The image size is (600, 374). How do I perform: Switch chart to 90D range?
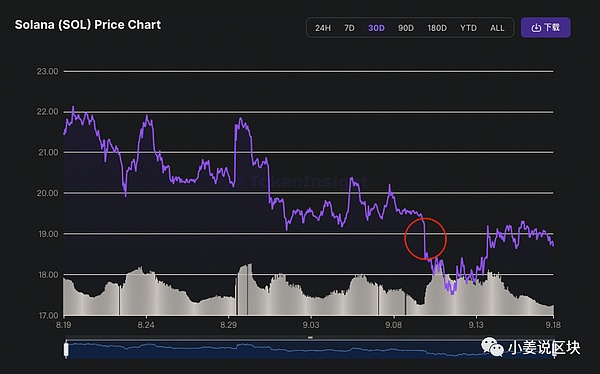click(x=406, y=28)
